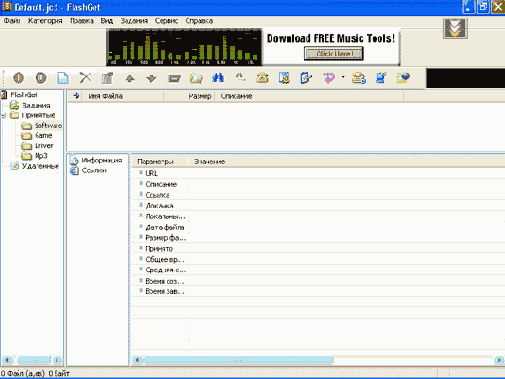505x379 pixels.
Task: Click the binoculars Find icon
Action: [218, 78]
